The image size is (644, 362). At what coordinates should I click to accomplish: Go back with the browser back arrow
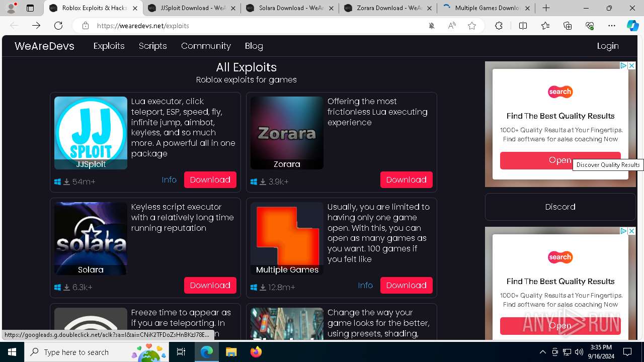[14, 26]
